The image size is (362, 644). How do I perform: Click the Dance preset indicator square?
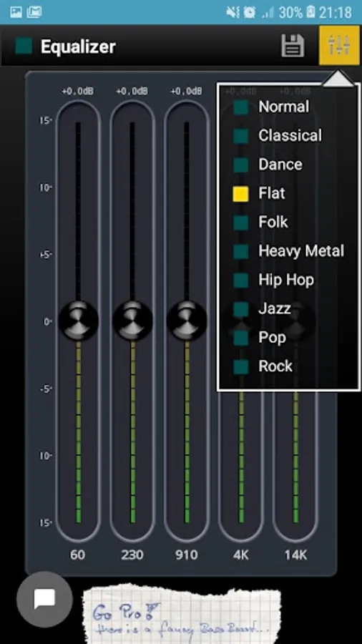pos(241,165)
